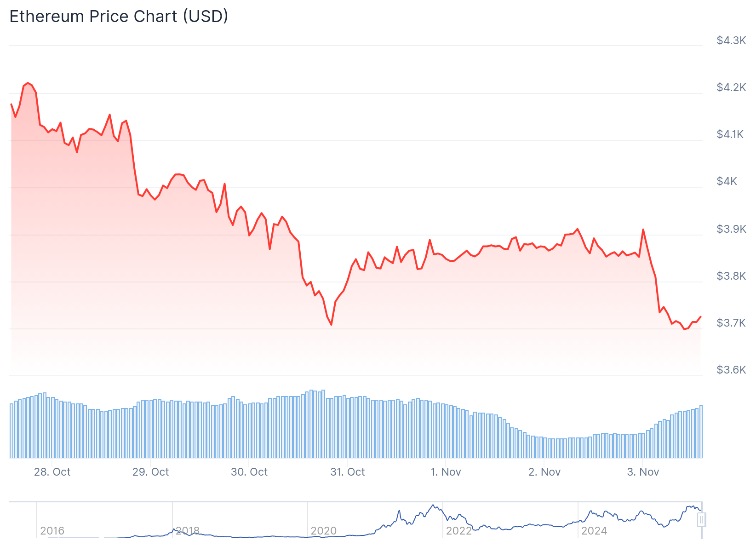The height and width of the screenshot is (552, 756).
Task: Click the $3.7K price axis label
Action: (731, 323)
